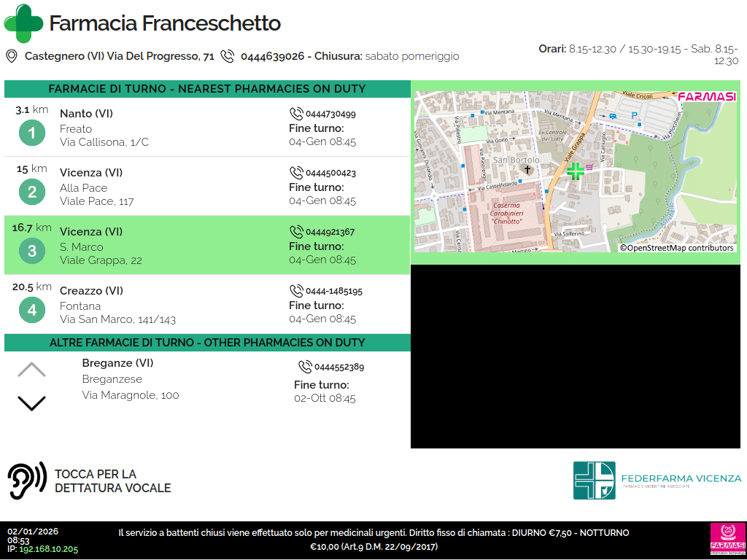Click the green cross pharmacy logo
The width and height of the screenshot is (747, 560).
(23, 23)
